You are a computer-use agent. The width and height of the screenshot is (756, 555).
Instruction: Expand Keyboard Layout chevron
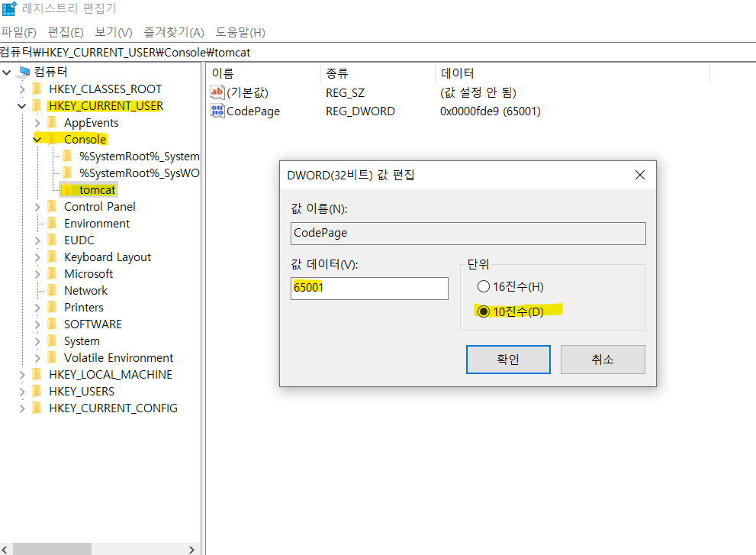37,257
